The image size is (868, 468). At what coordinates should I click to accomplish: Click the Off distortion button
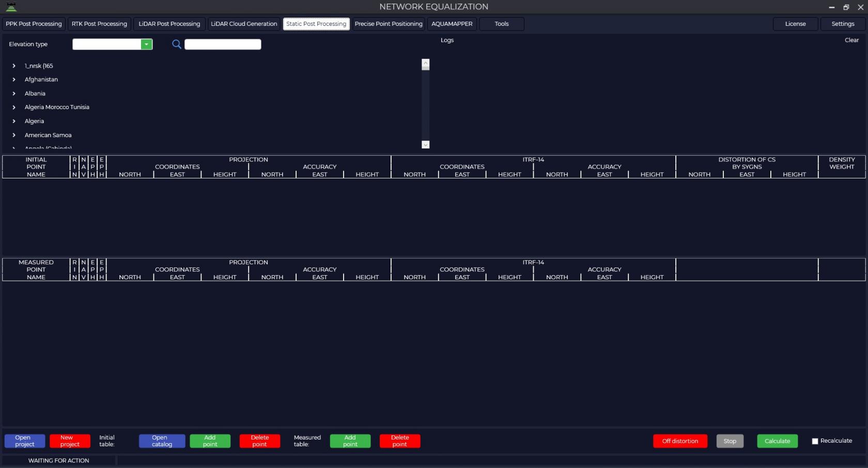(680, 441)
